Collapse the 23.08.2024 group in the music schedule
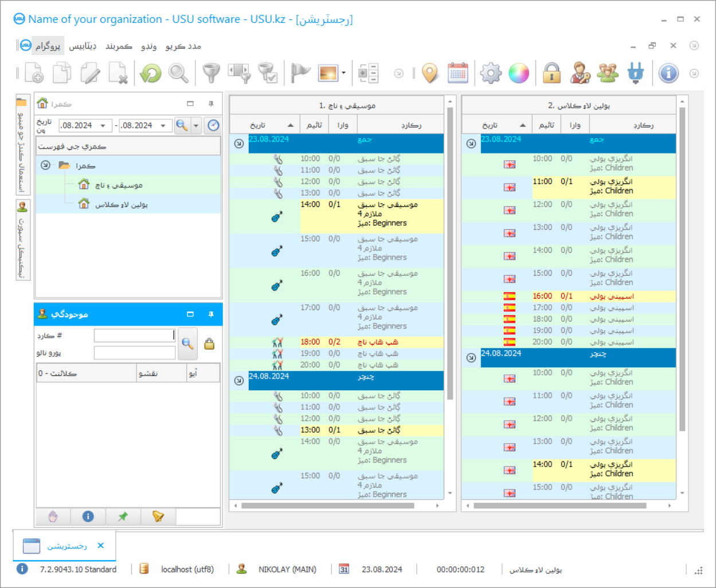The width and height of the screenshot is (716, 588). point(239,143)
